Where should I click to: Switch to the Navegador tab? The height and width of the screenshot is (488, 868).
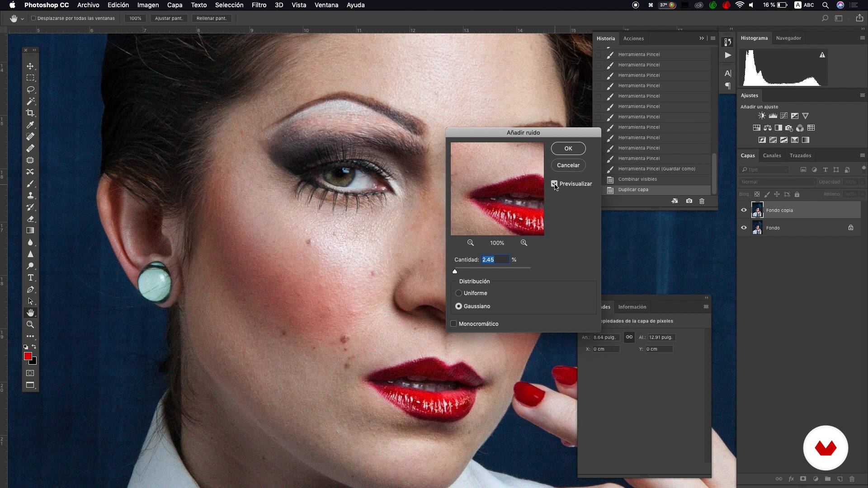click(x=788, y=38)
